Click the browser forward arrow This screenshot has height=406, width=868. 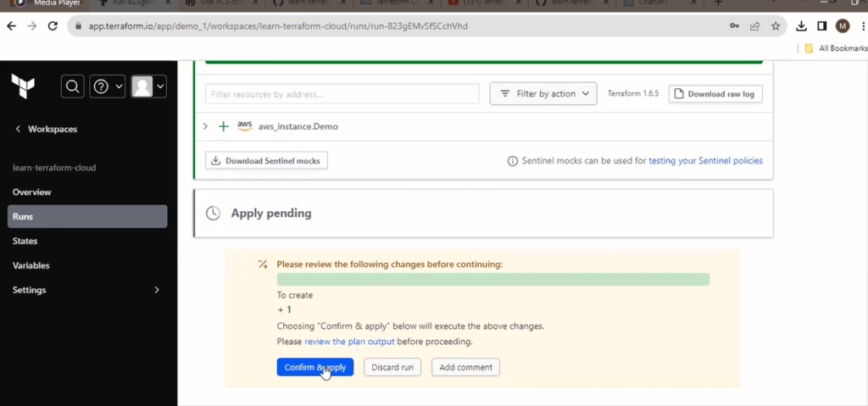[32, 26]
